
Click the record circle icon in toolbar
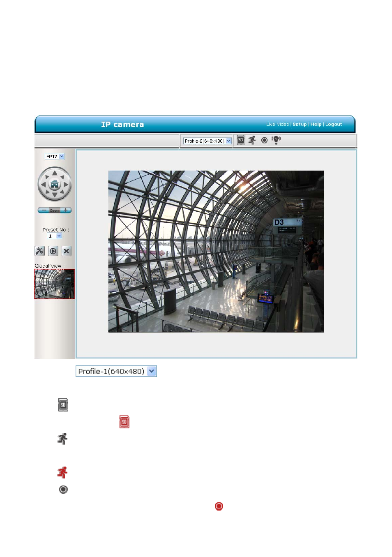(x=264, y=140)
